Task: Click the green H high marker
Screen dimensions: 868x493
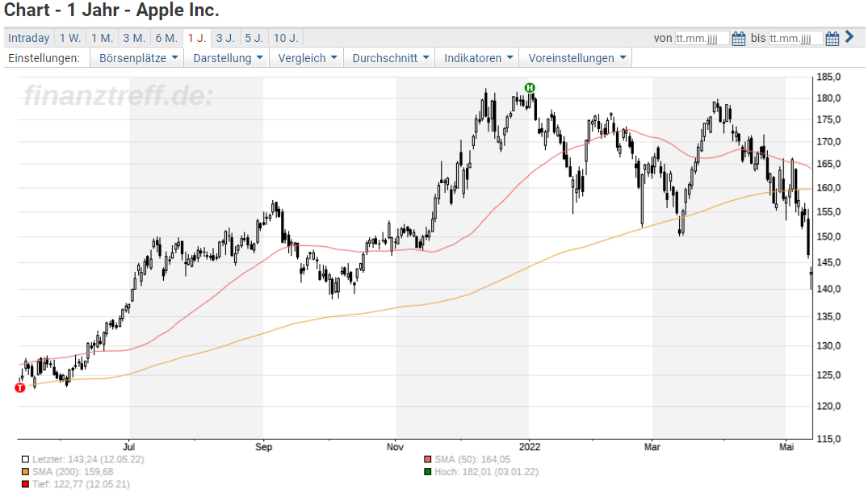Action: pos(530,87)
